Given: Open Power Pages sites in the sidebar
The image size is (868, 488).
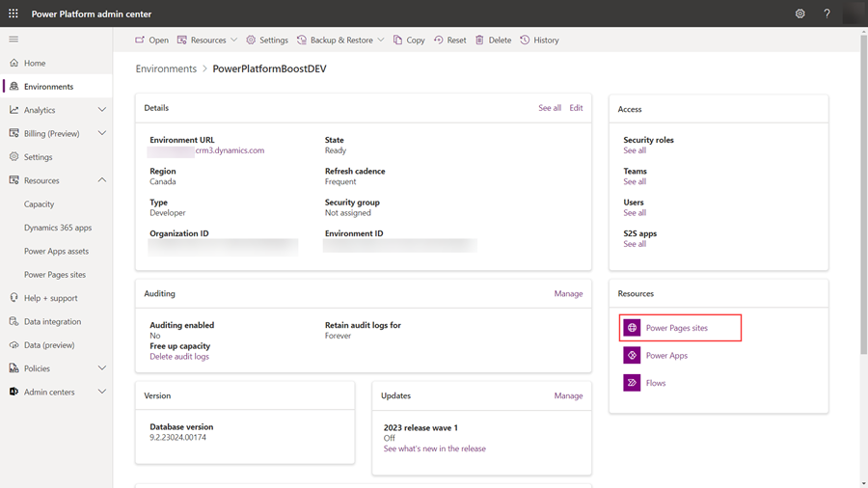Looking at the screenshot, I should (55, 275).
